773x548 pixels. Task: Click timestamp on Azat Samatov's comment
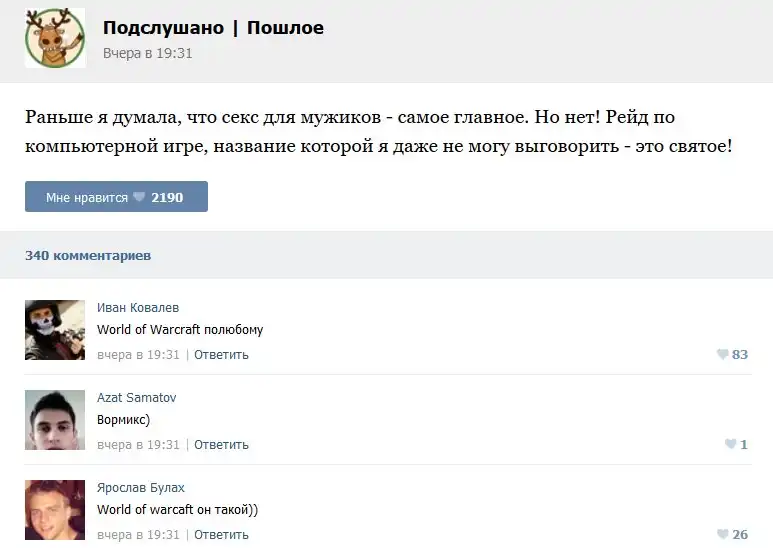[x=138, y=444]
